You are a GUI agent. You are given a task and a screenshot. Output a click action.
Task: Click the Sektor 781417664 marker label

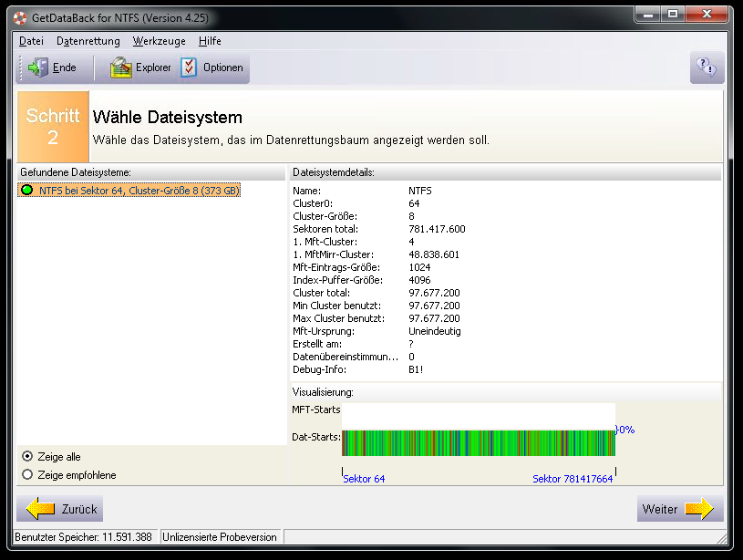[x=573, y=479]
